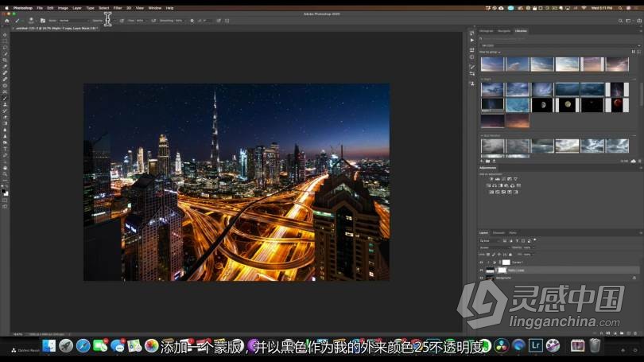Click the smoothing options gear icon
Image resolution: width=644 pixels, height=362 pixels.
click(x=192, y=21)
